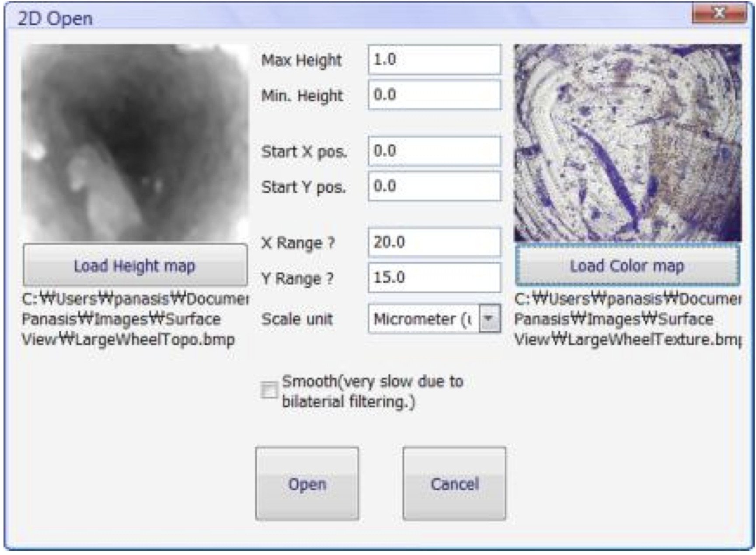Click the Load Height map button
This screenshot has height=555, width=756.
coord(135,265)
